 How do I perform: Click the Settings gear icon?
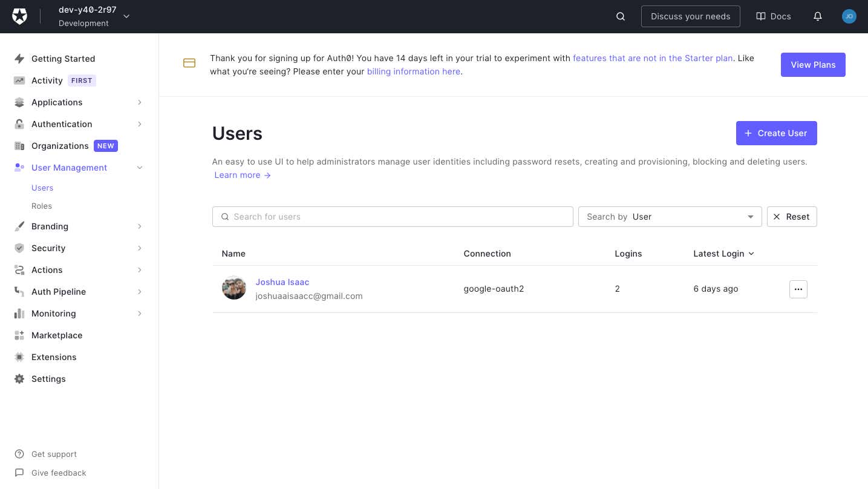click(19, 379)
